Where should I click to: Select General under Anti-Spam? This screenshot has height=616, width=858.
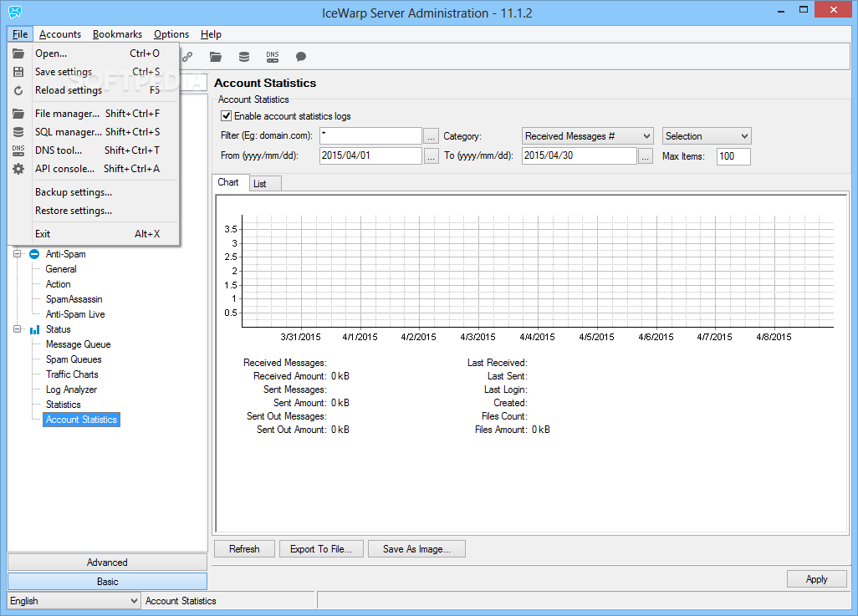[x=61, y=269]
